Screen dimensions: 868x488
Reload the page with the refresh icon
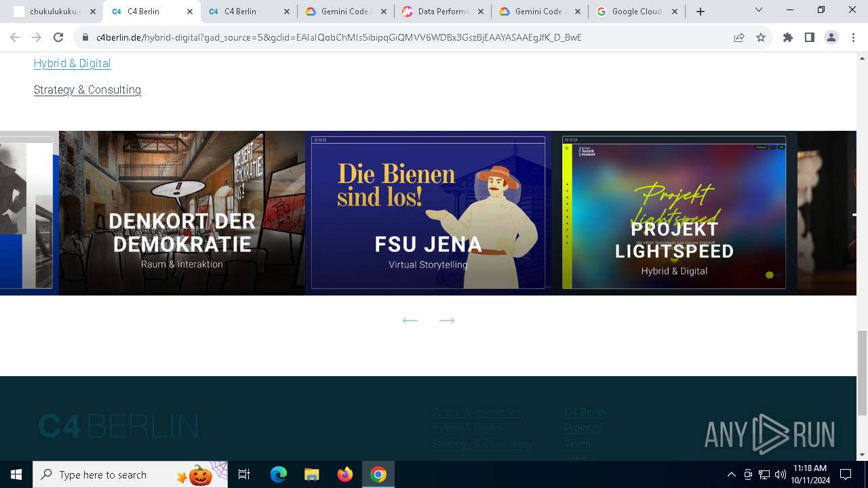(58, 37)
